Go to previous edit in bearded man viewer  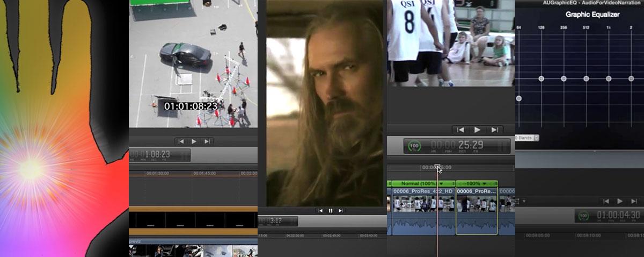(320, 211)
